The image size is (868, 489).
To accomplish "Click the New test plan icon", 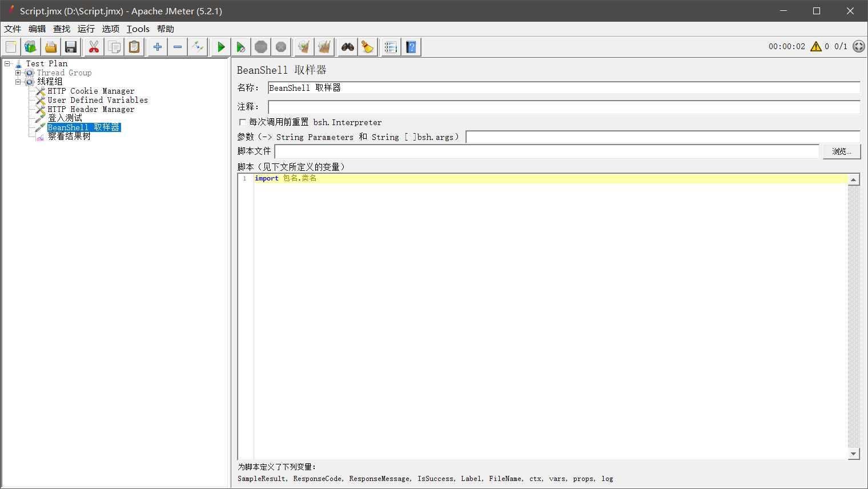I will (x=11, y=47).
